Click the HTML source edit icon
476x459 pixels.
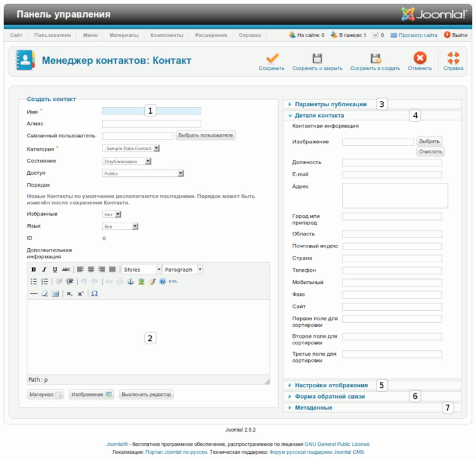tap(173, 282)
